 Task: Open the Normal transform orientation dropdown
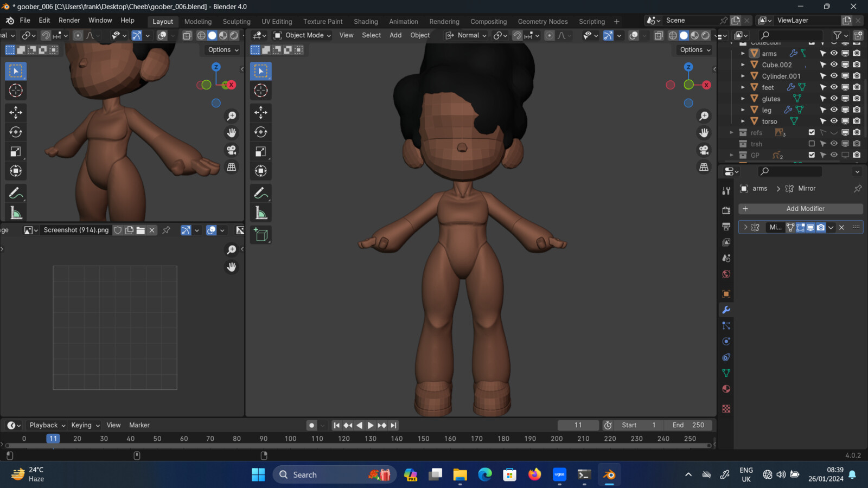[x=466, y=36]
